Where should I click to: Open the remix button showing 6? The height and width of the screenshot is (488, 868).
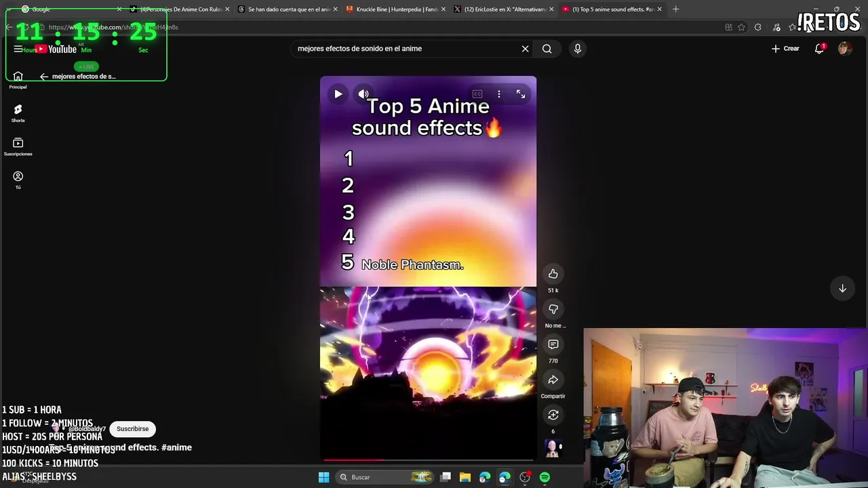[x=553, y=415]
